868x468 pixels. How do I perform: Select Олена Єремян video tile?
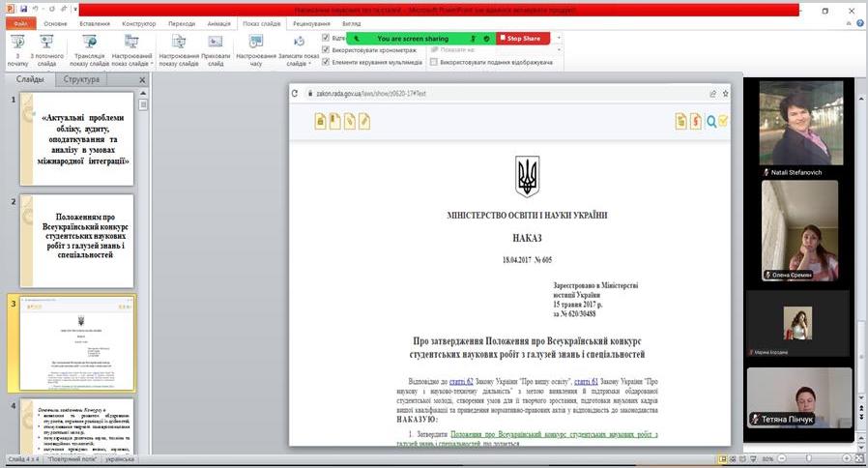coord(800,230)
